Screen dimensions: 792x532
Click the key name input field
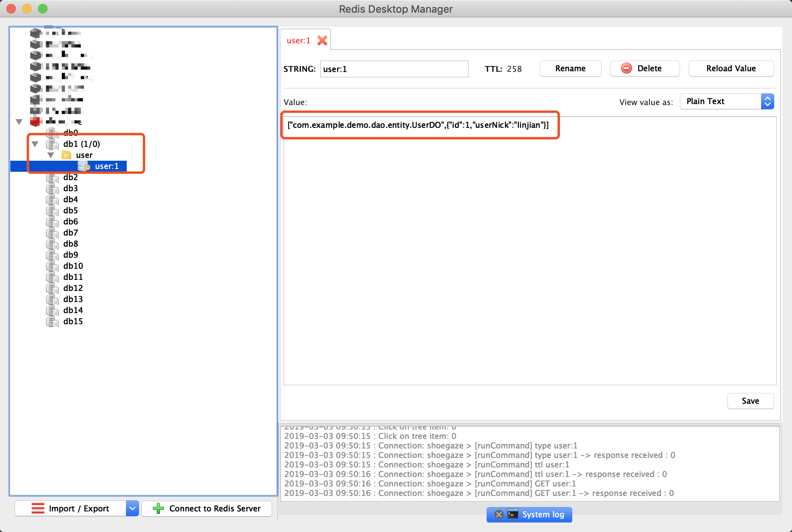[x=394, y=69]
